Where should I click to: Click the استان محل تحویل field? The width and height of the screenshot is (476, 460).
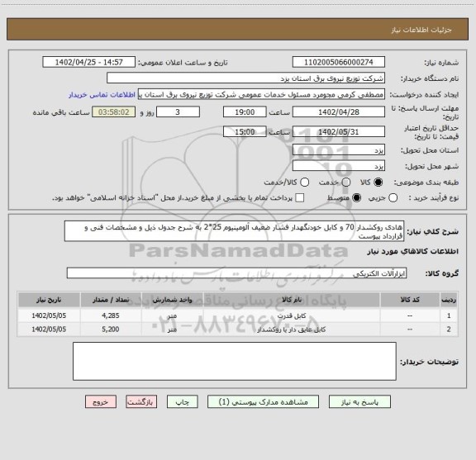click(339, 150)
